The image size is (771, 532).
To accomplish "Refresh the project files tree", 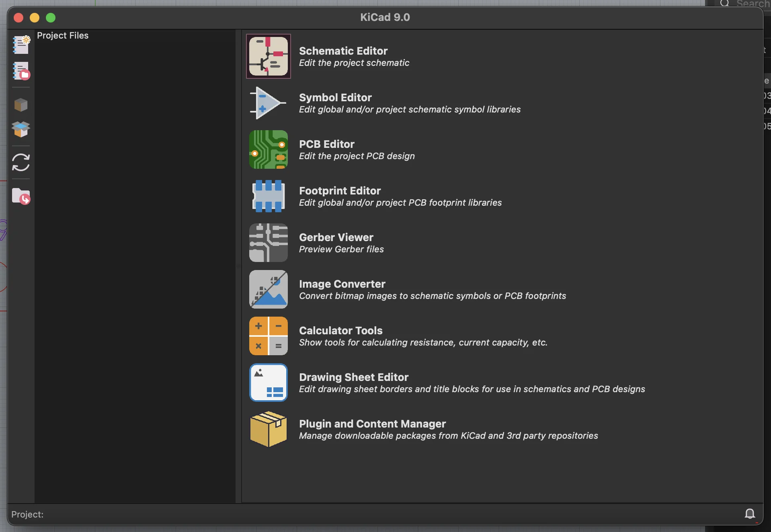I will tap(21, 162).
